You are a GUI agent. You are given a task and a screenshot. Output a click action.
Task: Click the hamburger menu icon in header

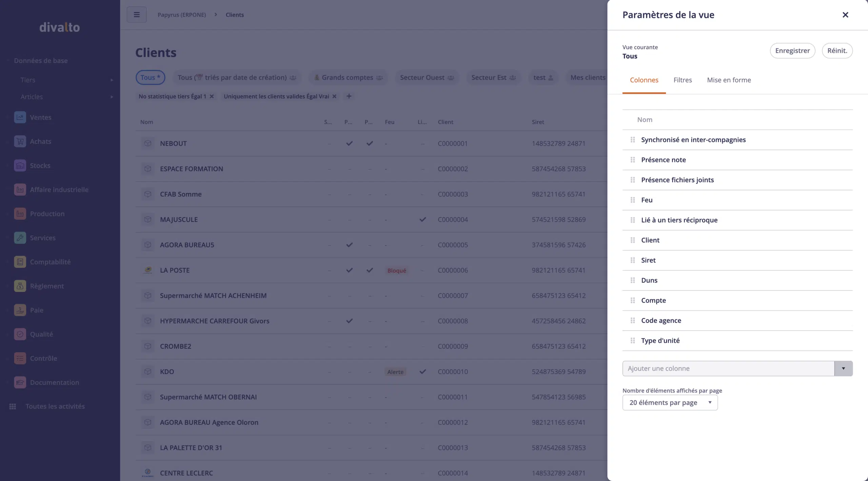pos(137,15)
